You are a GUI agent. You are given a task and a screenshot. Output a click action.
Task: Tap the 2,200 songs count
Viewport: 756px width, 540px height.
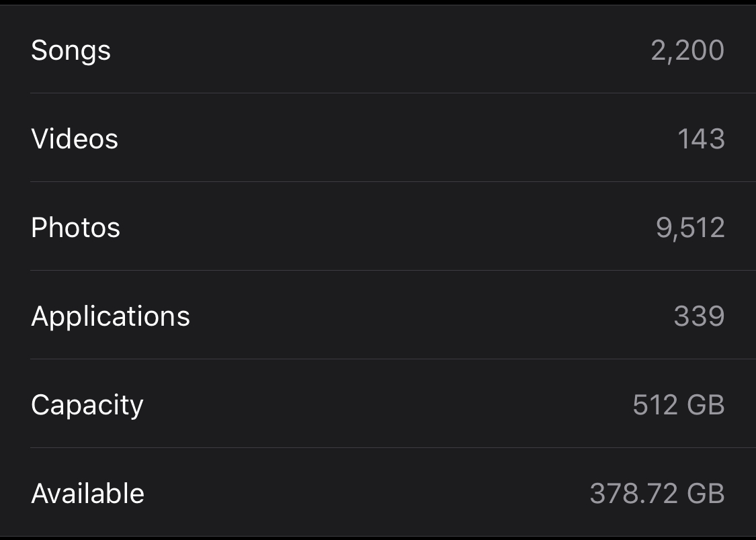point(687,50)
